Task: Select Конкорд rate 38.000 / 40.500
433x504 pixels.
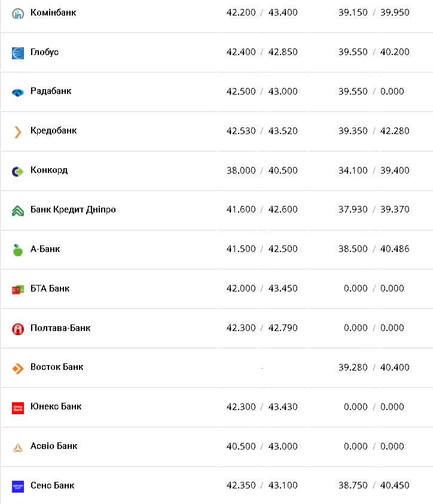Action: (262, 171)
